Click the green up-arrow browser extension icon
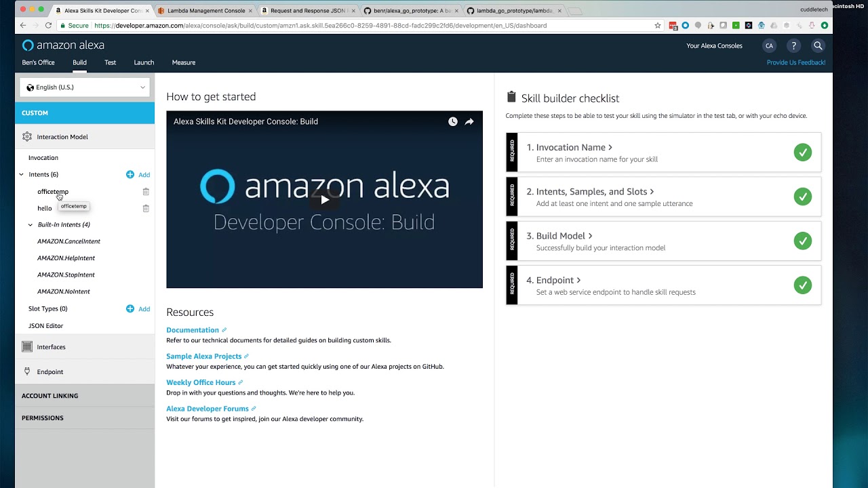The width and height of the screenshot is (868, 488). pos(825,25)
